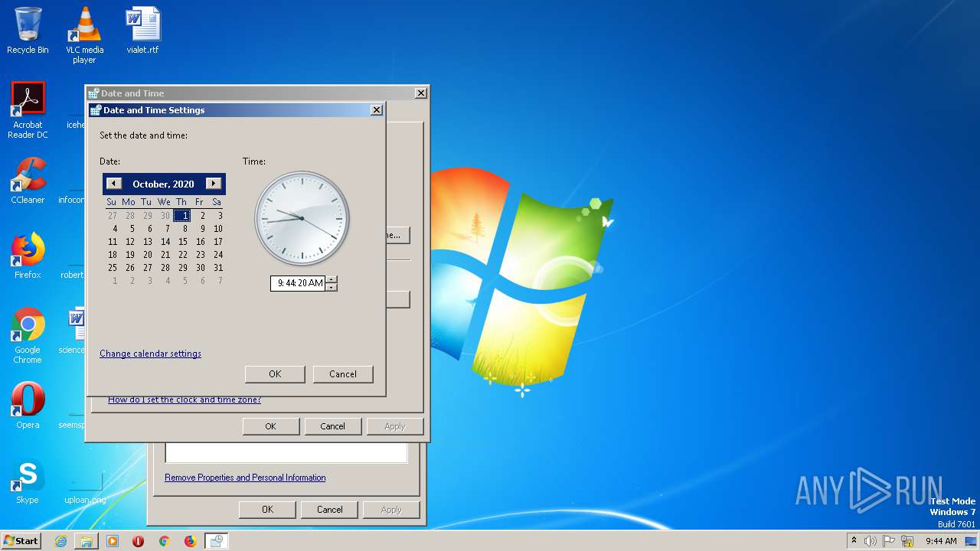Click the Firefox taskbar icon
Screen dimensions: 980x551
coord(190,541)
